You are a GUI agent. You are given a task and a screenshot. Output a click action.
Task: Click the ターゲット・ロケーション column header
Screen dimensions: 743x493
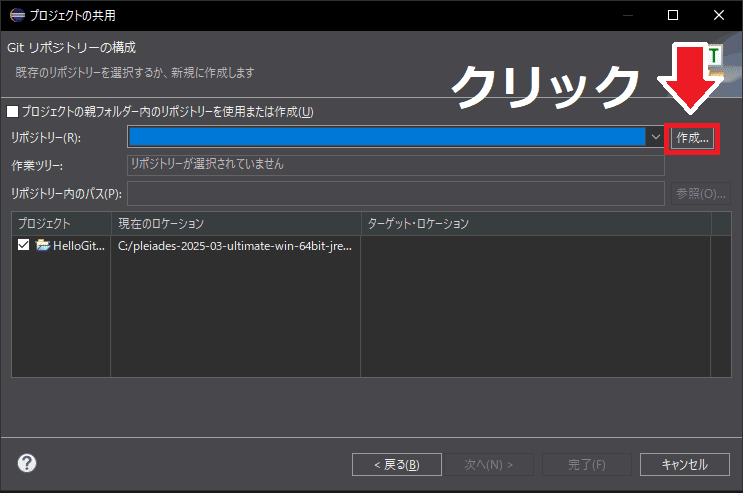(x=535, y=223)
